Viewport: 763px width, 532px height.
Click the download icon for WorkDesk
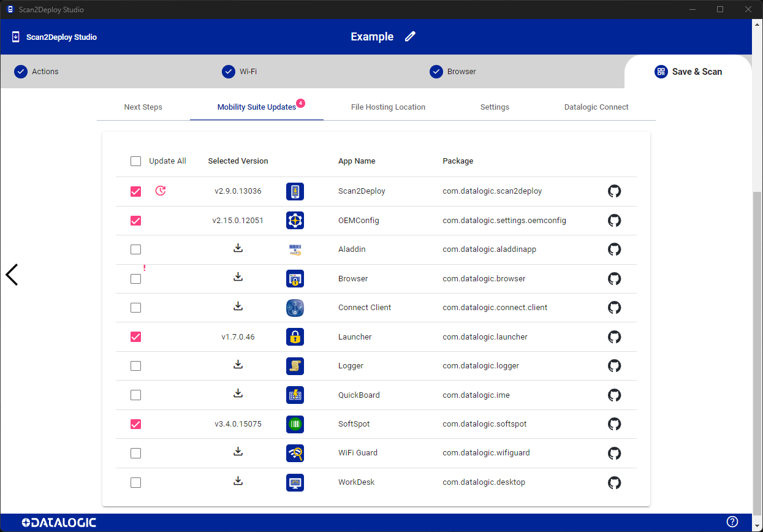click(238, 481)
